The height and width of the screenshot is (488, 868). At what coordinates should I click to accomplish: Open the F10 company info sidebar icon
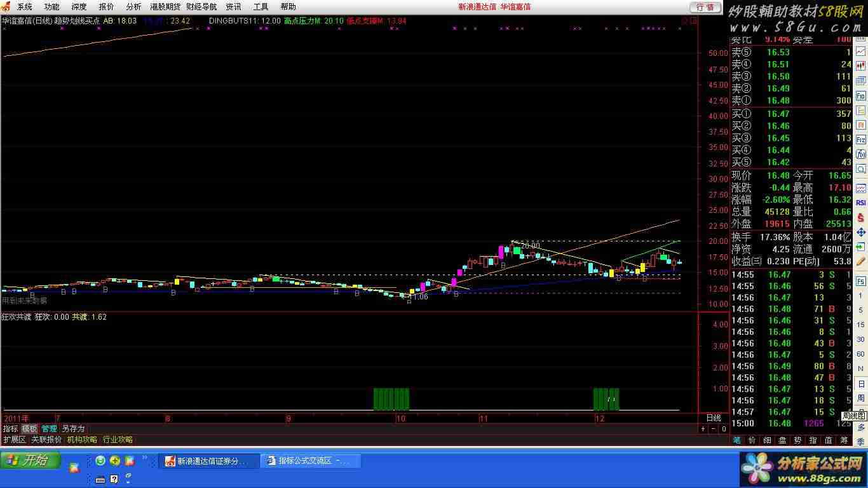[861, 96]
